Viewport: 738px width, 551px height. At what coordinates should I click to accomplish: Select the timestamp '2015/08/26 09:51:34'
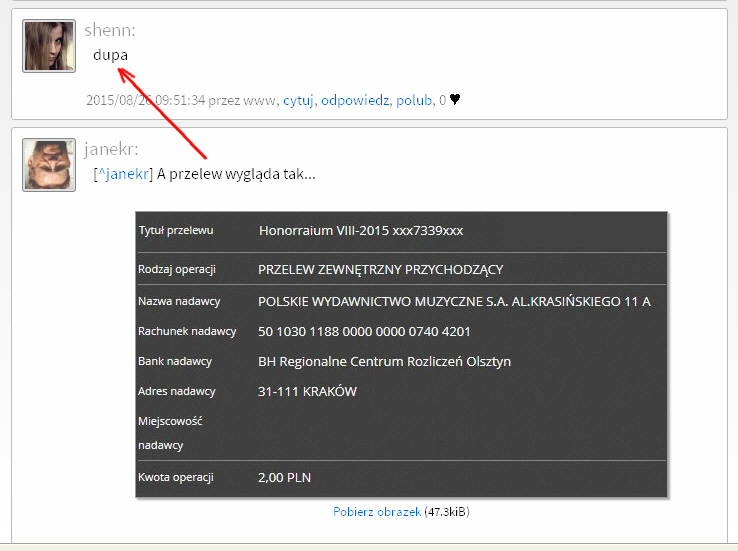[x=145, y=100]
